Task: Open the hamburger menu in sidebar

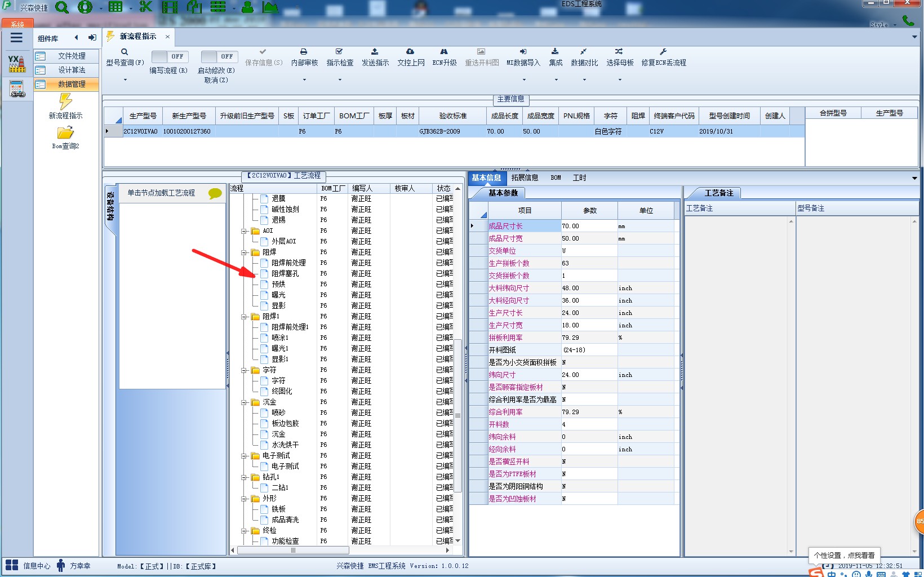Action: 16,38
